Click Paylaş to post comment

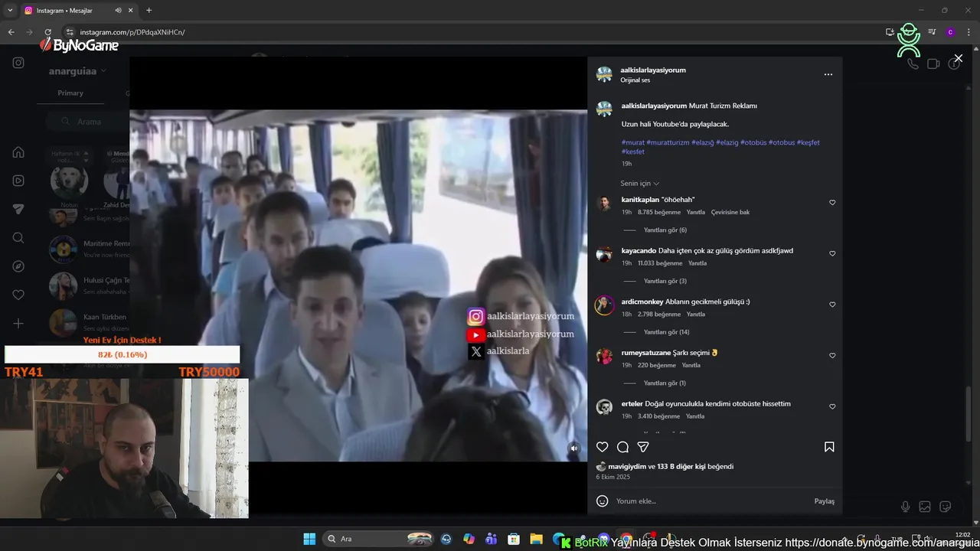(825, 501)
